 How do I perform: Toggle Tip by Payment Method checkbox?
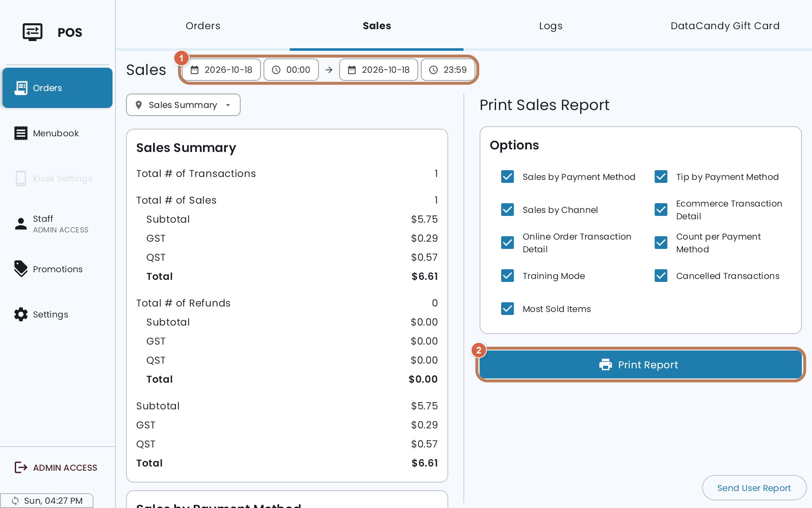[x=661, y=177]
